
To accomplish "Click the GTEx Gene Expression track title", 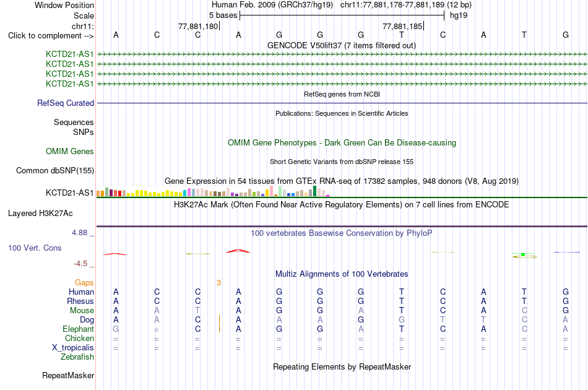I will (x=342, y=181).
